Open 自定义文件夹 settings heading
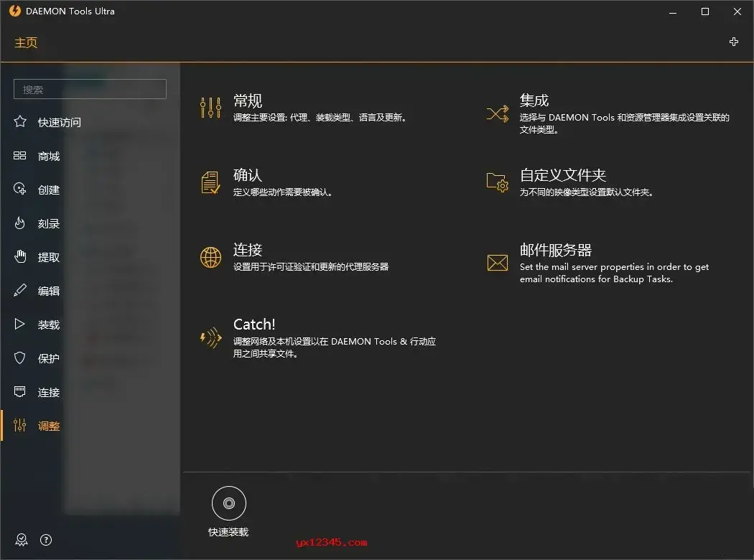The height and width of the screenshot is (560, 754). [563, 175]
